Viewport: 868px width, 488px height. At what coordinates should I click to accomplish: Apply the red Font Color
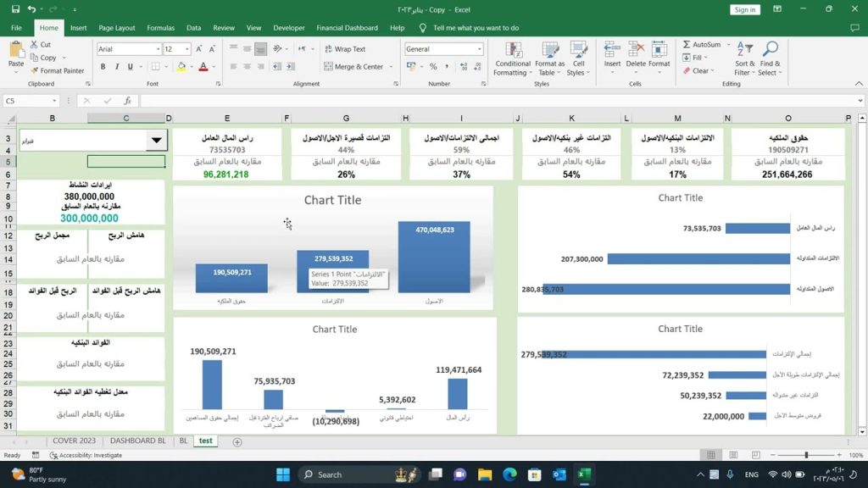coord(203,66)
